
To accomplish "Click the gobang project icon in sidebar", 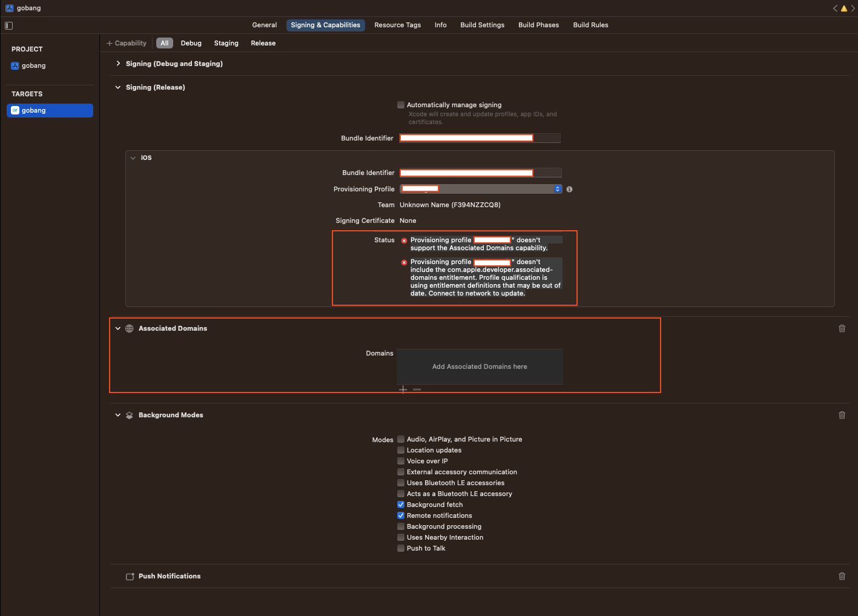I will (x=15, y=65).
